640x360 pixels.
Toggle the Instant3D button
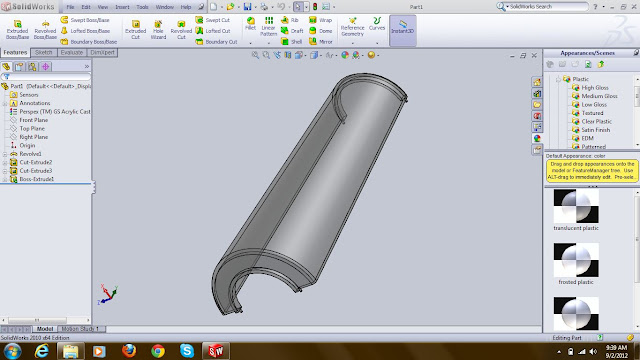click(x=402, y=27)
